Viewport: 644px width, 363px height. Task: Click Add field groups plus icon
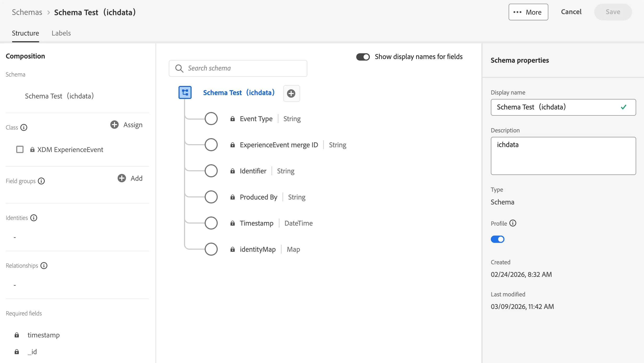[x=122, y=178]
